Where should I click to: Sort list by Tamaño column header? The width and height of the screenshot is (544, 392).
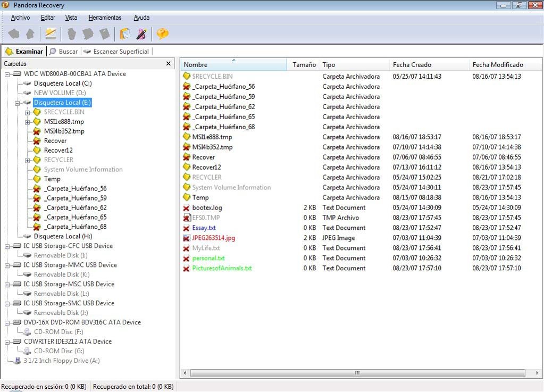(304, 65)
